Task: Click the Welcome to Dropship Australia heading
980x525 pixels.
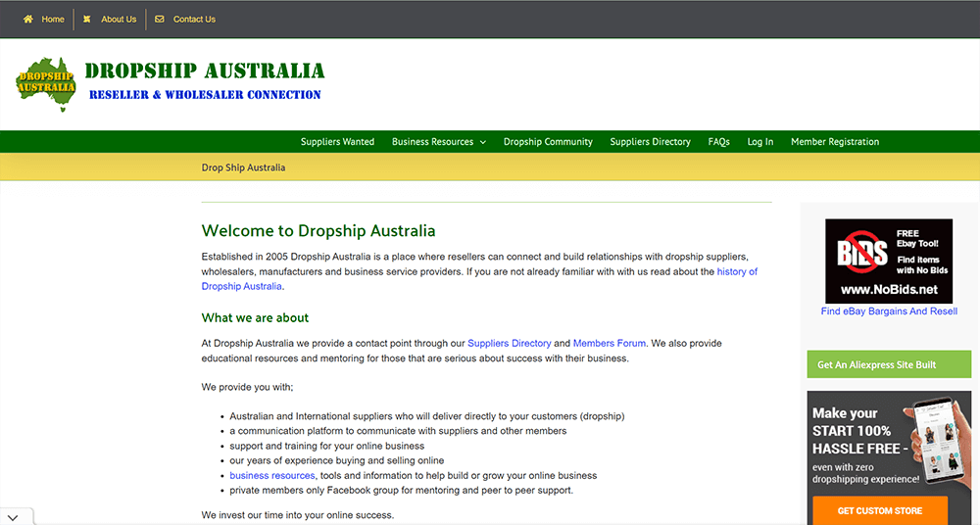Action: coord(318,230)
